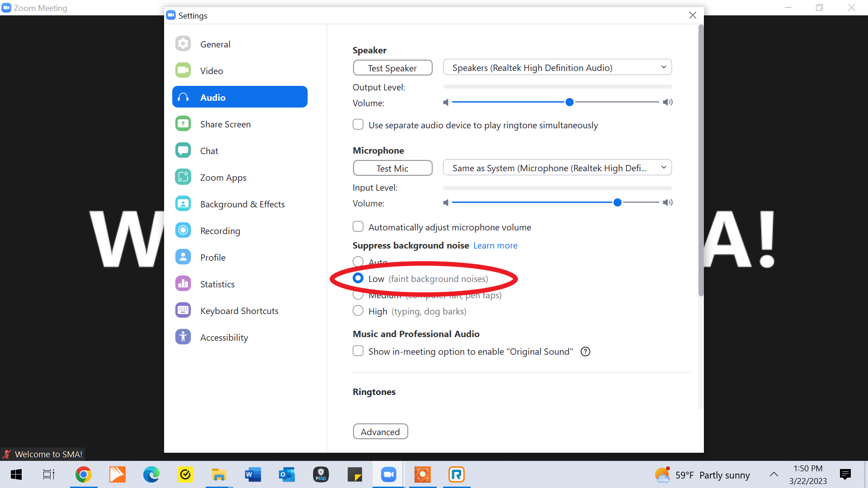The image size is (868, 488).
Task: Open the PSSD app on the taskbar
Action: click(x=321, y=474)
